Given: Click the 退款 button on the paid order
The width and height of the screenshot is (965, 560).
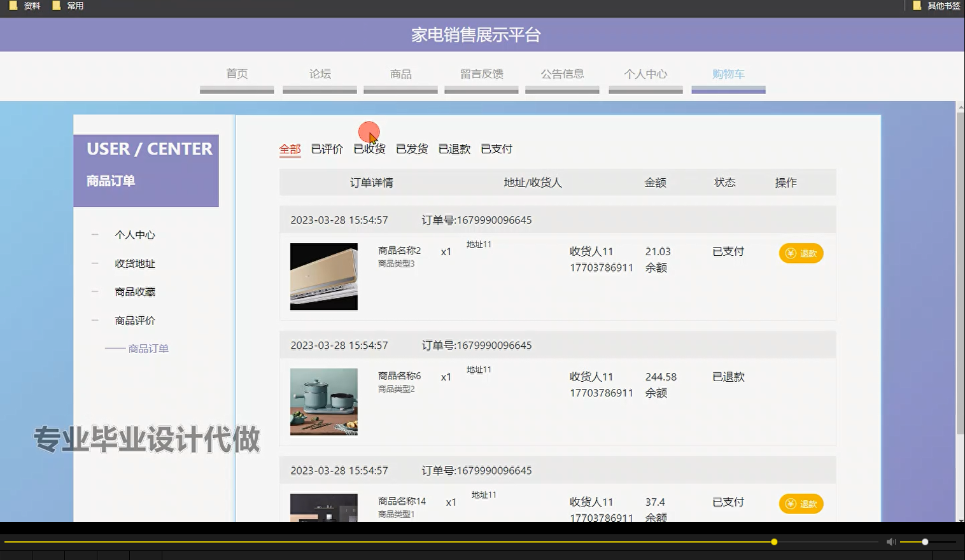Looking at the screenshot, I should [x=801, y=253].
